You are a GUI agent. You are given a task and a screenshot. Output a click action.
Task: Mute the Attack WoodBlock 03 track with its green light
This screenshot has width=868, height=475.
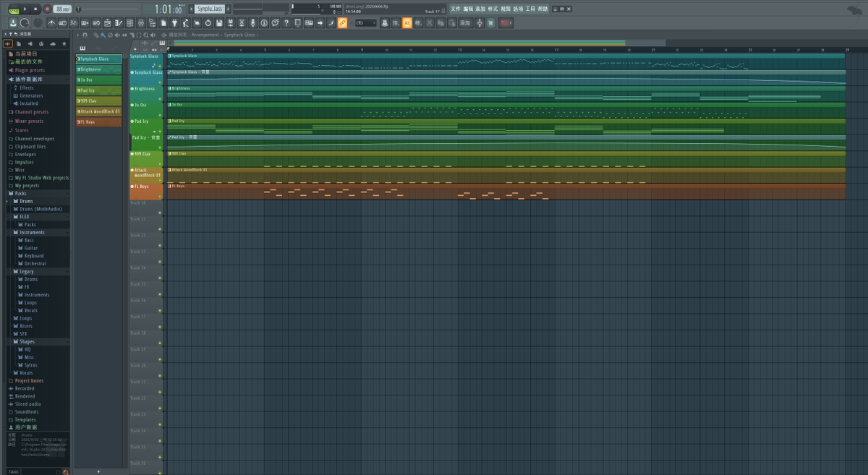(x=160, y=180)
